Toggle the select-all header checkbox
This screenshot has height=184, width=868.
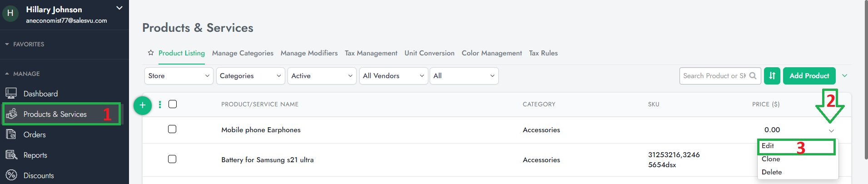pyautogui.click(x=173, y=104)
